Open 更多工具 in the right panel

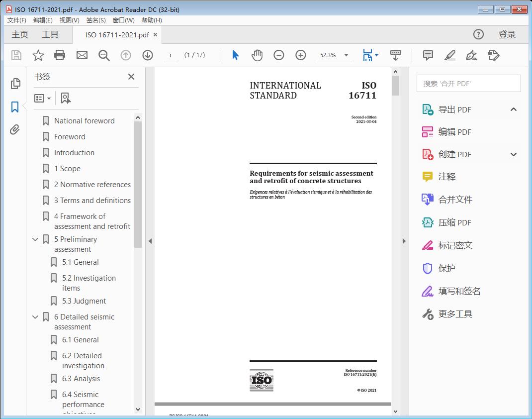(x=454, y=314)
